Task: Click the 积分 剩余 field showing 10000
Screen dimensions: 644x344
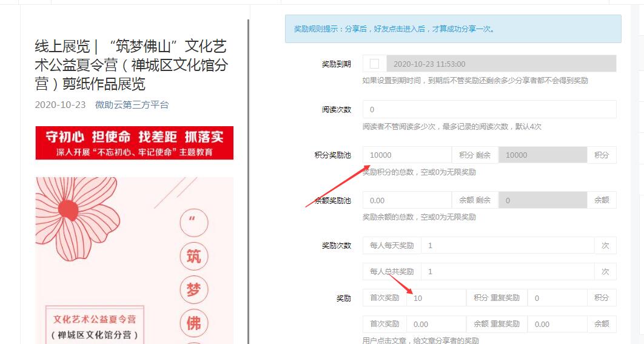Action: (x=543, y=155)
